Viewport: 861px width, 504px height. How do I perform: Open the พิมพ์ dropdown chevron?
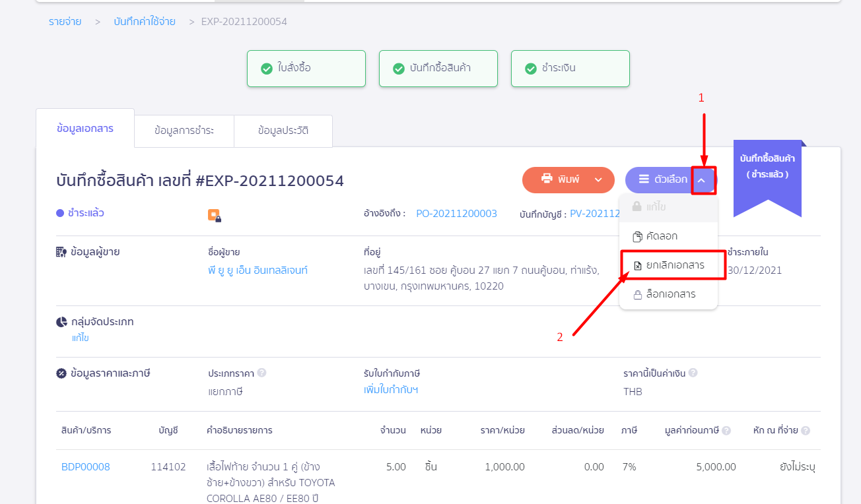598,179
